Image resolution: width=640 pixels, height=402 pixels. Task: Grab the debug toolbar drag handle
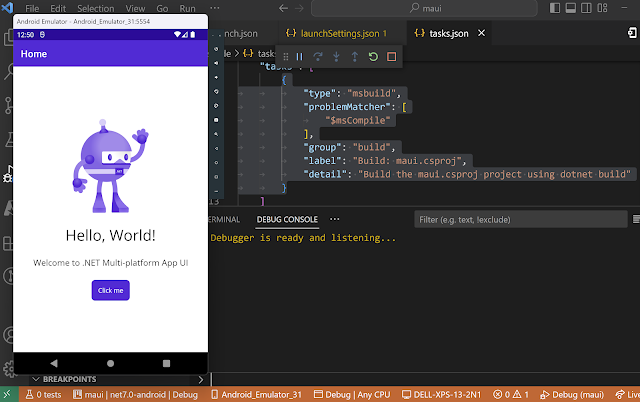point(286,57)
